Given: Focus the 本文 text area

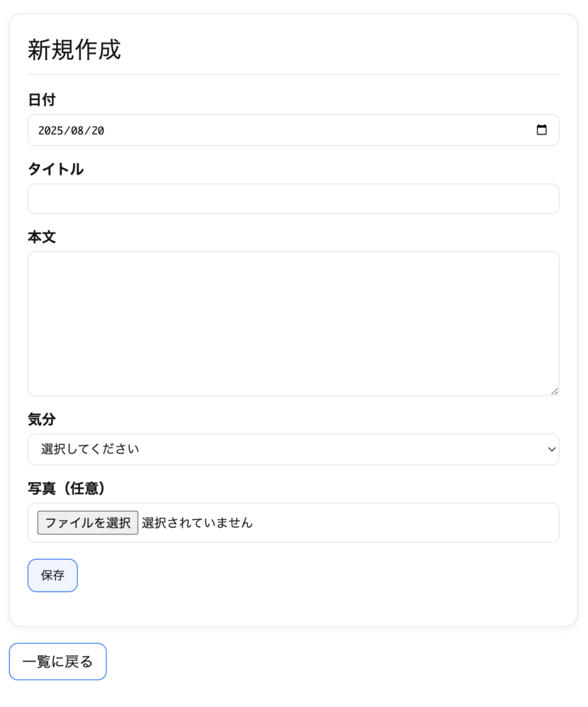Looking at the screenshot, I should coord(293,324).
